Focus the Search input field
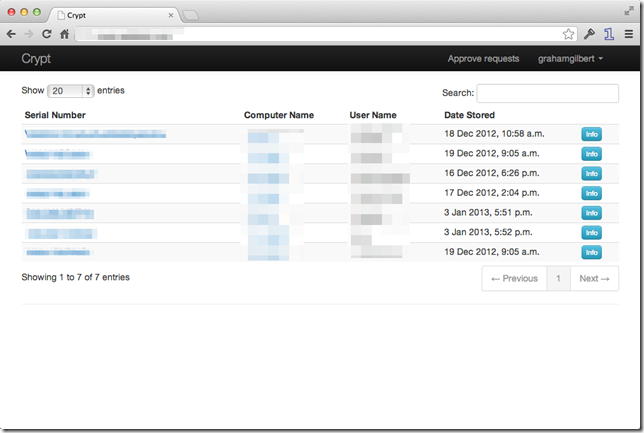This screenshot has height=433, width=644. click(x=547, y=93)
